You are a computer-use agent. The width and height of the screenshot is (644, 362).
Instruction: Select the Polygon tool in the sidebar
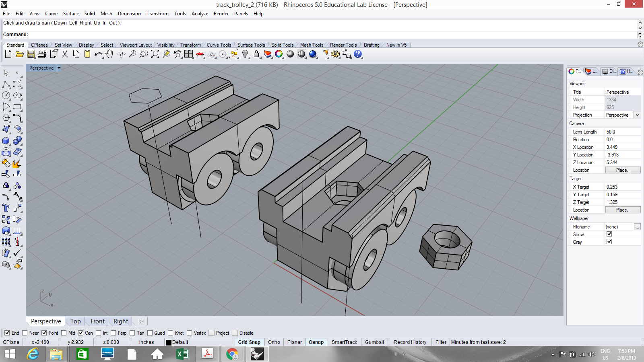point(6,118)
